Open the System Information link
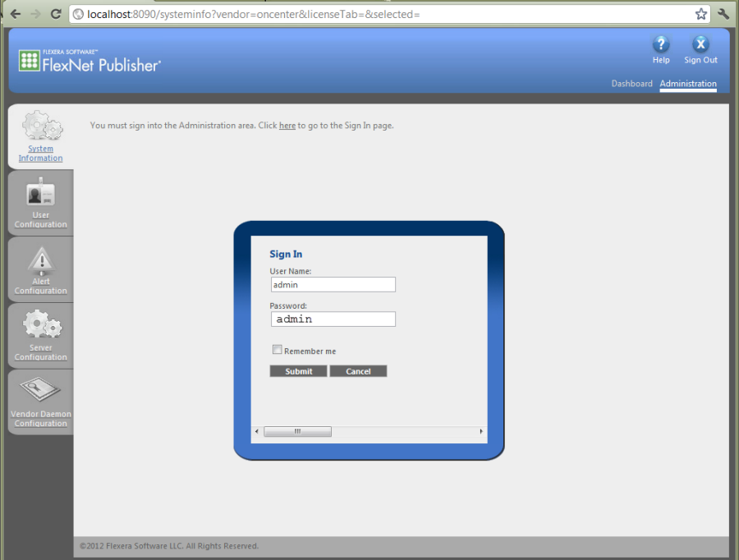The height and width of the screenshot is (560, 739). pyautogui.click(x=40, y=154)
